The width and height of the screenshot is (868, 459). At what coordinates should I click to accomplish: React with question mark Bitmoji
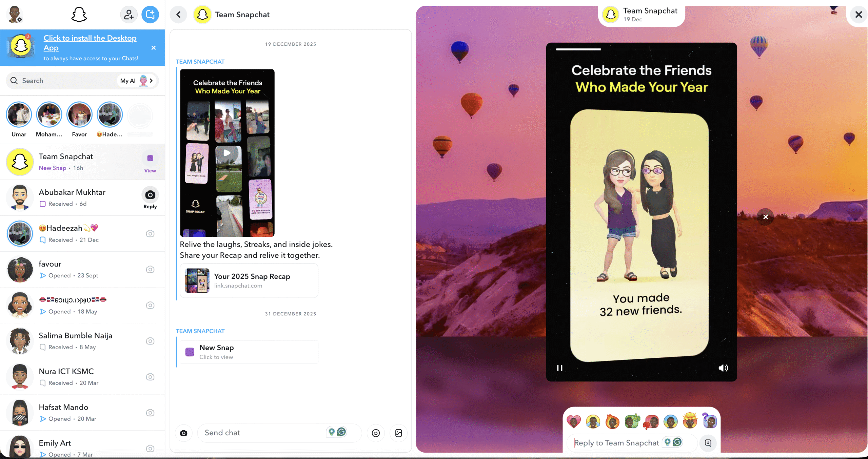coord(709,421)
